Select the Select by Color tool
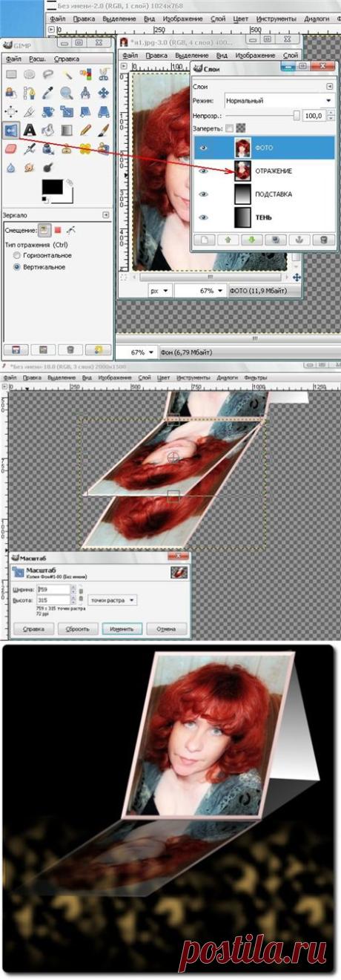Image resolution: width=341 pixels, height=980 pixels. [85, 73]
